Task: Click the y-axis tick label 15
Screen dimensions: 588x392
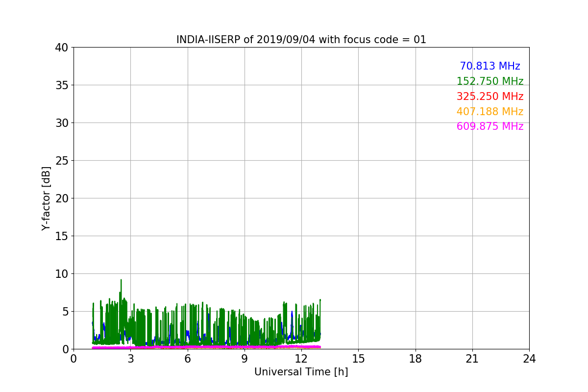Action: [x=62, y=236]
